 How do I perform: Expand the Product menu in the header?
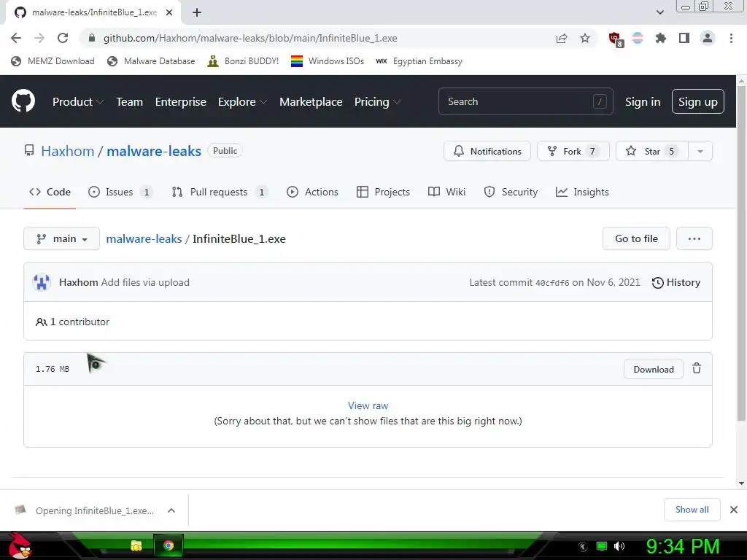pyautogui.click(x=78, y=101)
